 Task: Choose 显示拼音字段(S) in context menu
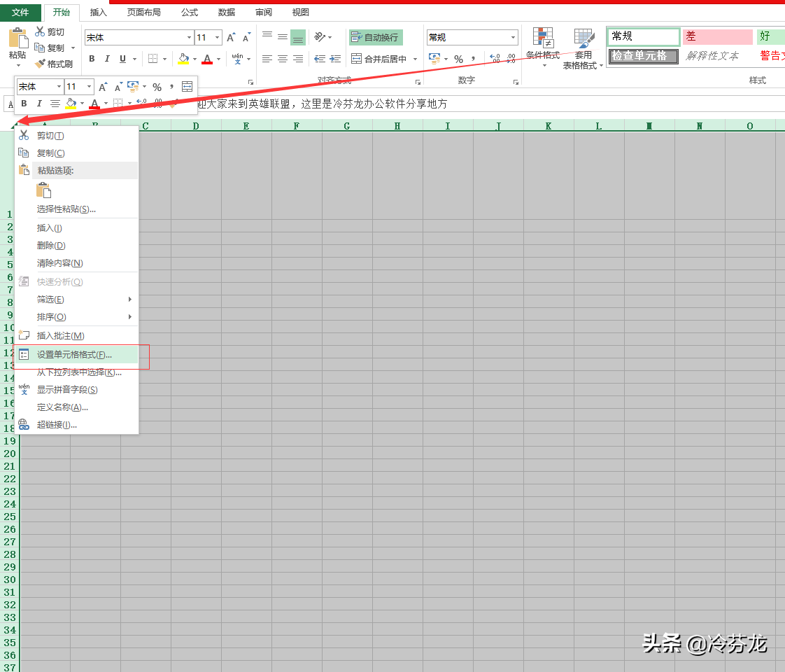point(76,390)
